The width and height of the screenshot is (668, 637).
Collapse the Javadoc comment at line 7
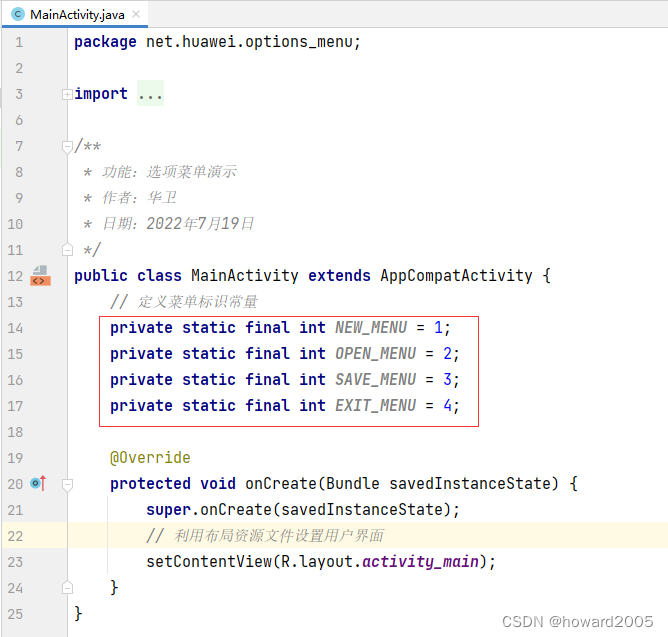tap(67, 147)
